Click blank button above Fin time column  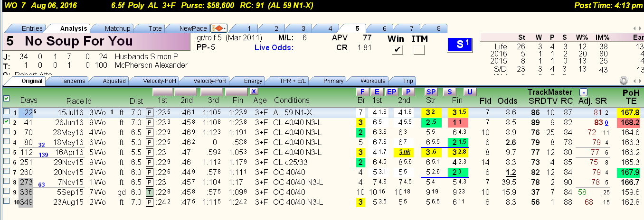(x=236, y=92)
